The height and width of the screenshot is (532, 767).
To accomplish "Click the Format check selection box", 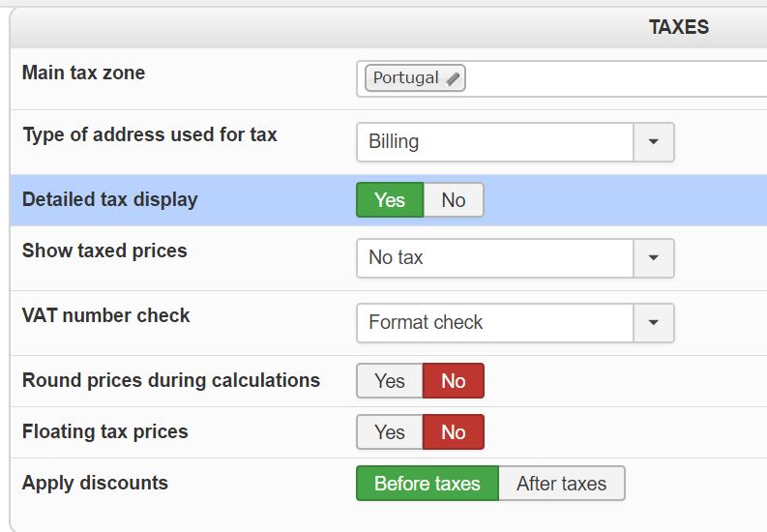I will 516,323.
